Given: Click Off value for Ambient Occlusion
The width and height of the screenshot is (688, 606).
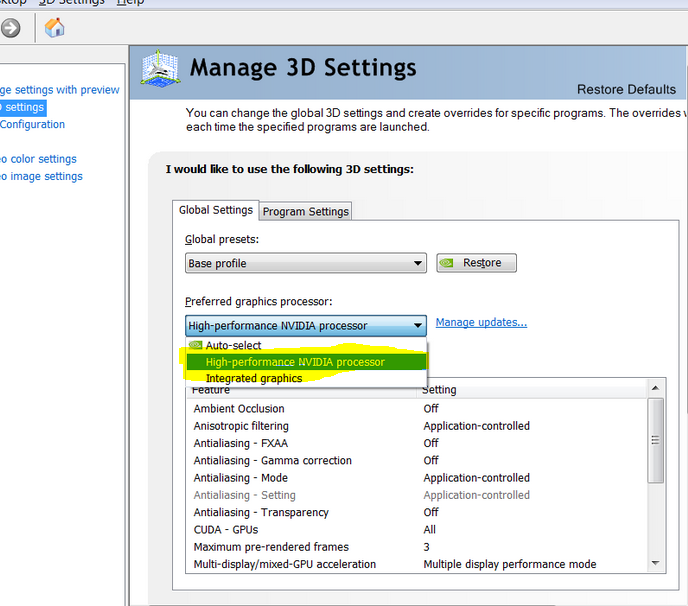Looking at the screenshot, I should 431,409.
